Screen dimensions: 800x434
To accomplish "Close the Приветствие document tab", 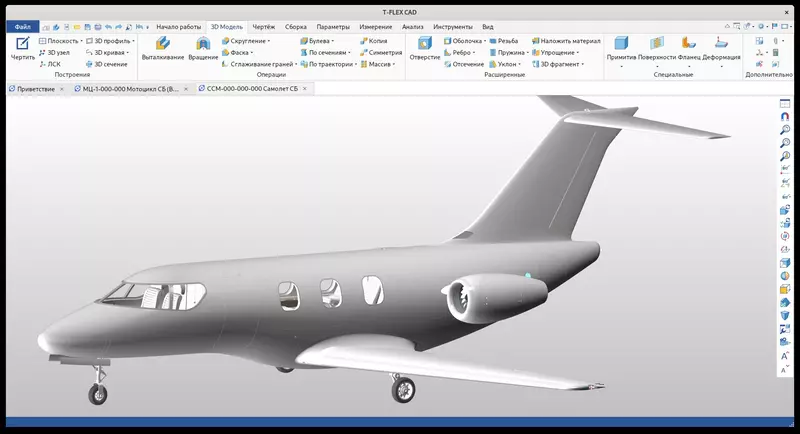I will pos(61,89).
